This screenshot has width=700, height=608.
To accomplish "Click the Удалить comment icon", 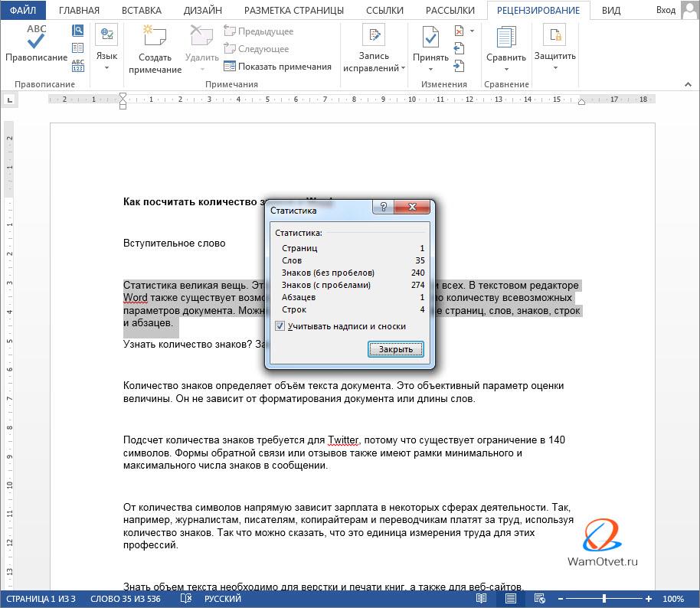I will pos(201,34).
